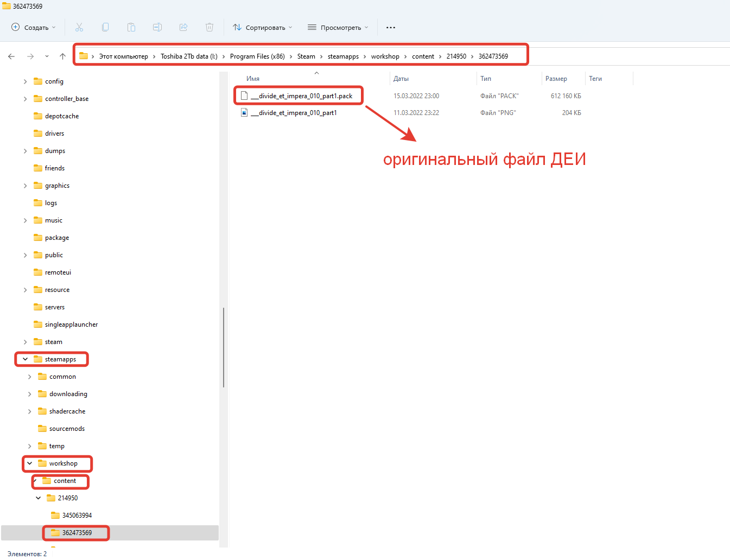The width and height of the screenshot is (730, 560).
Task: Collapse the steamapps folder node
Action: tap(25, 359)
